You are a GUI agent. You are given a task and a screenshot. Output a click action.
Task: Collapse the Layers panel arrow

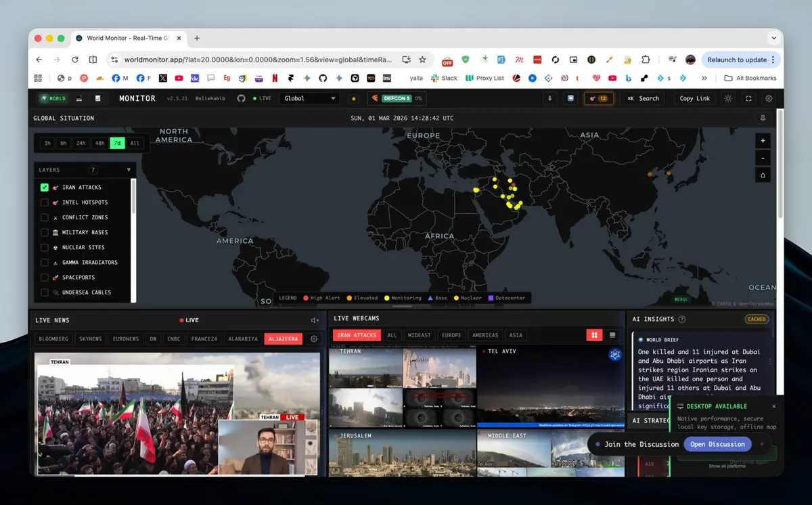point(129,170)
